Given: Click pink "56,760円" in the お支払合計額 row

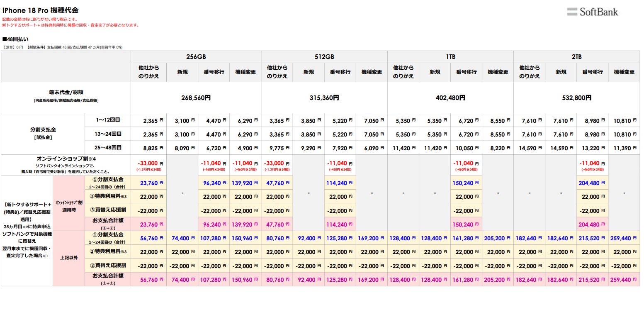Looking at the screenshot, I should 151,280.
